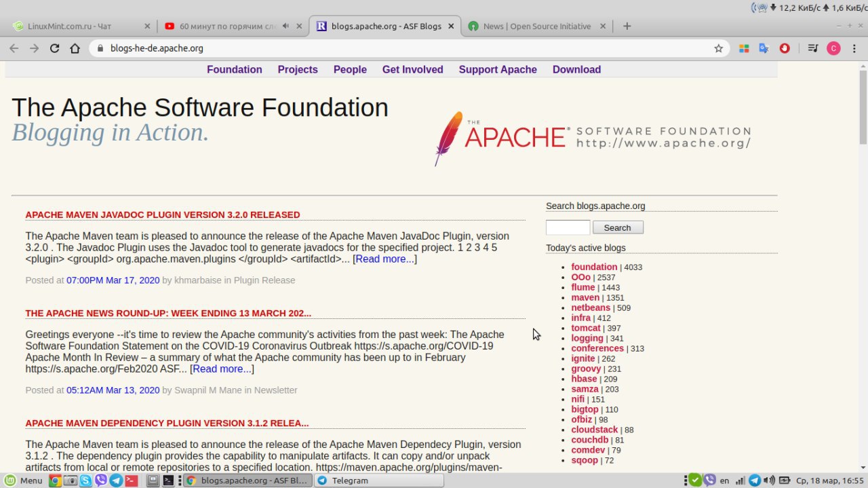
Task: Open the Support Apache nav item
Action: point(498,69)
